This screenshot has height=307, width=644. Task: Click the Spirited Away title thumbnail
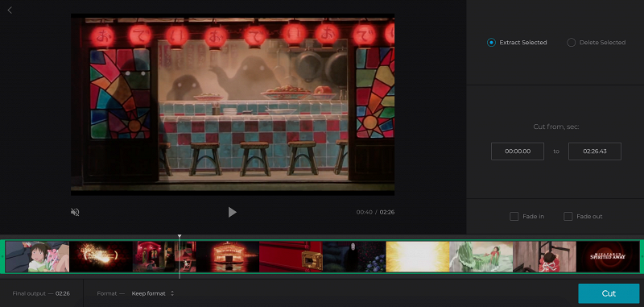608,256
